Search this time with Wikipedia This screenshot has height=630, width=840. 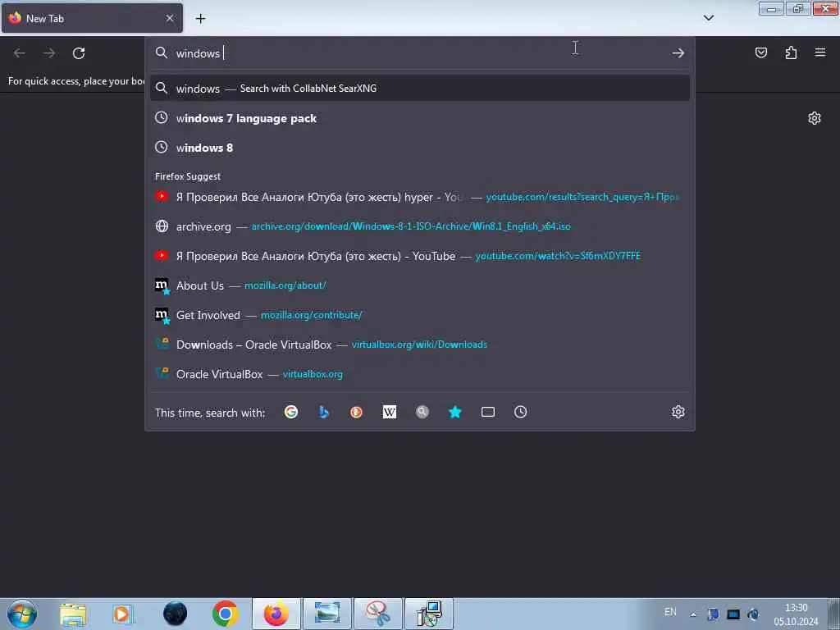tap(390, 412)
